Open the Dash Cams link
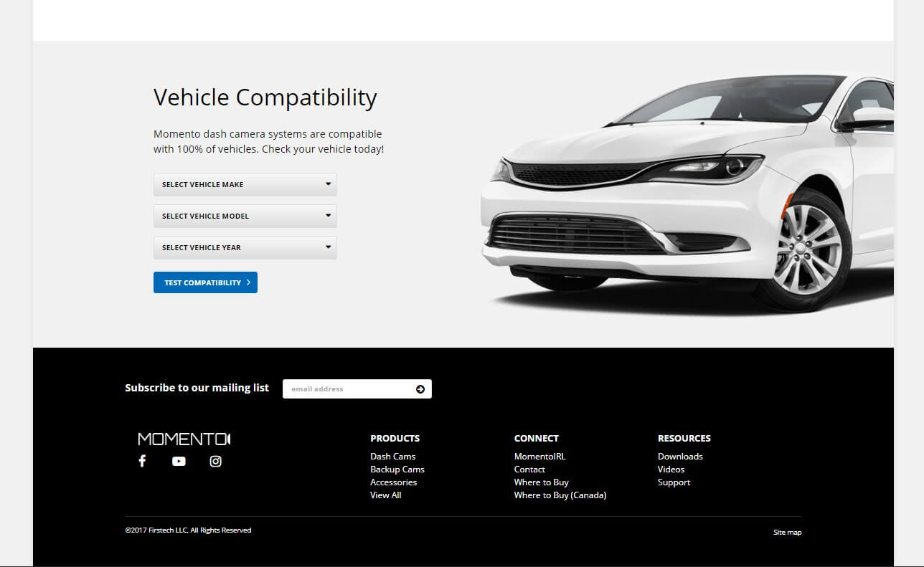924x567 pixels. coord(392,456)
